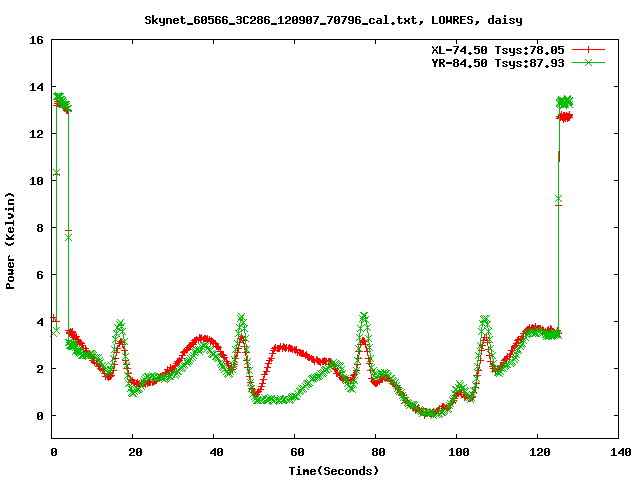Click the Power (Kelvin) y-axis label
640x480 pixels.
(x=11, y=239)
